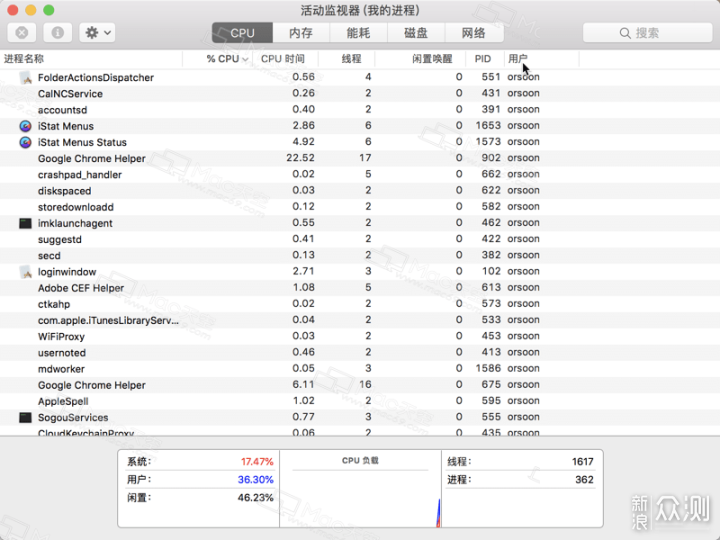Click the 用户 36.30% statistic
Viewport: 720px width, 540px height.
tap(200, 479)
